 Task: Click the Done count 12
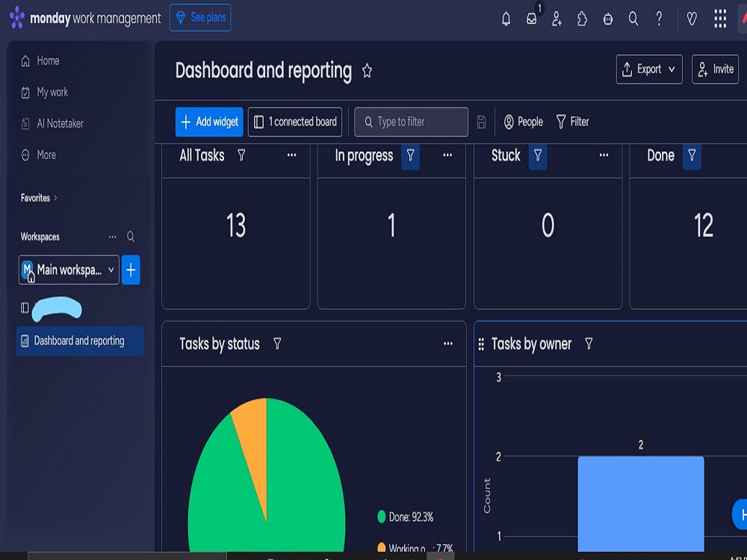(x=704, y=225)
